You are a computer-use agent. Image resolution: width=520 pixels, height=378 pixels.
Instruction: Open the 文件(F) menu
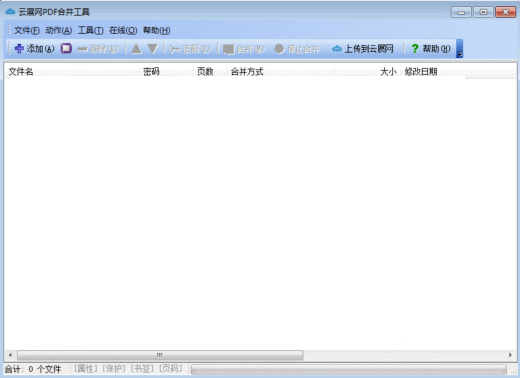pos(27,30)
